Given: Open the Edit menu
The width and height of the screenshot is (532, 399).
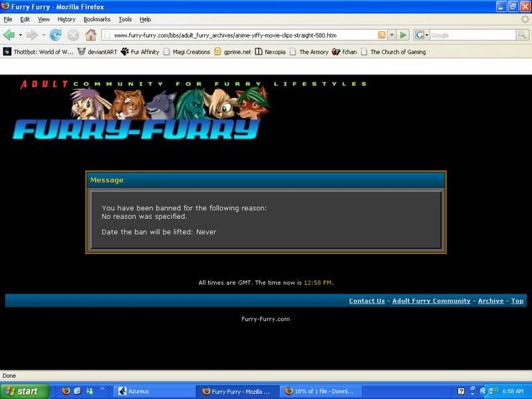Looking at the screenshot, I should [25, 19].
